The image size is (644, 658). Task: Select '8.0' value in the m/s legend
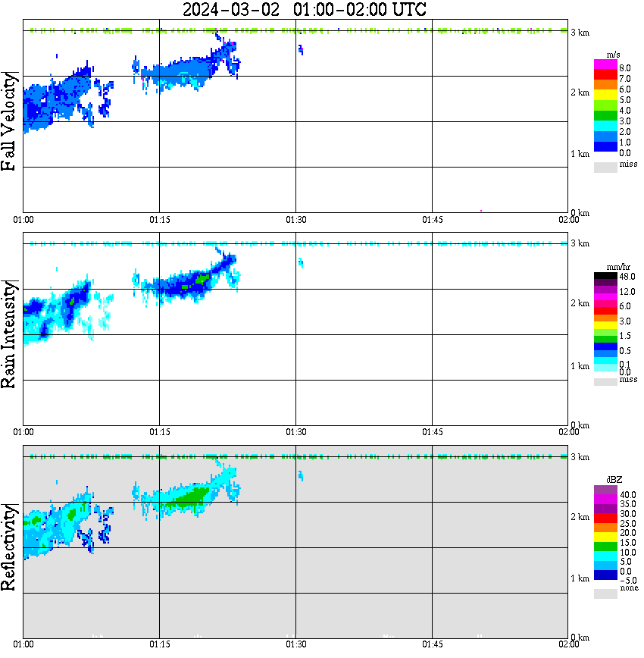(625, 68)
